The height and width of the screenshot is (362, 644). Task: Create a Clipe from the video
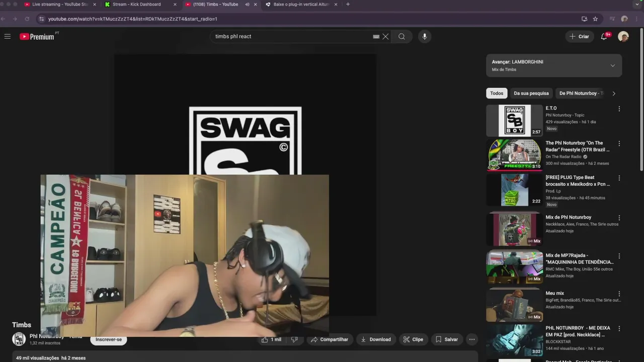point(413,339)
